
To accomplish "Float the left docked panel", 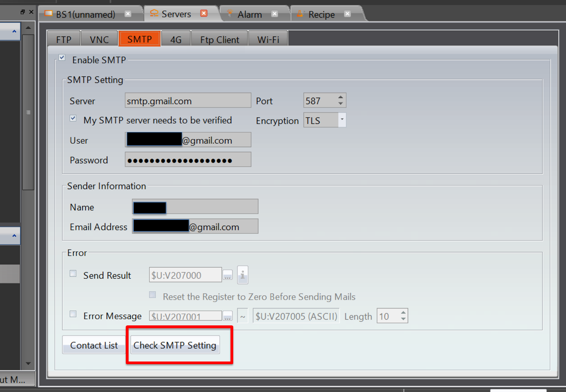I will pyautogui.click(x=23, y=12).
